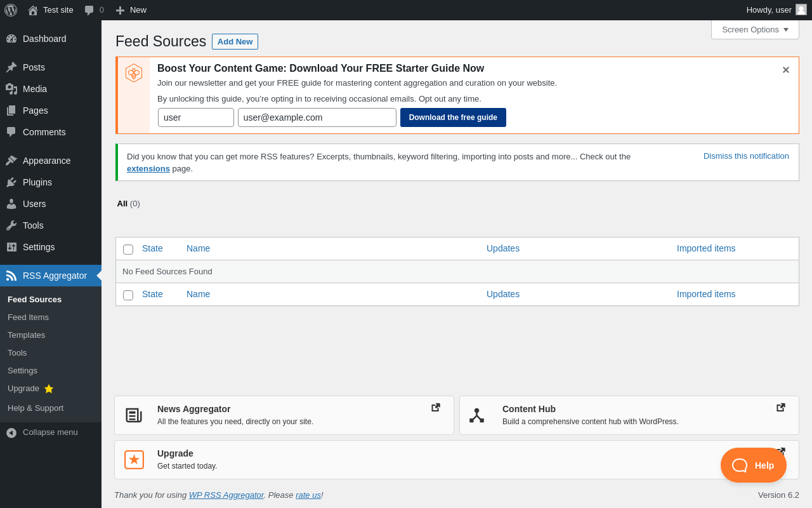Open Settings under RSS Aggregator submenu
This screenshot has height=508, width=812.
click(x=22, y=370)
